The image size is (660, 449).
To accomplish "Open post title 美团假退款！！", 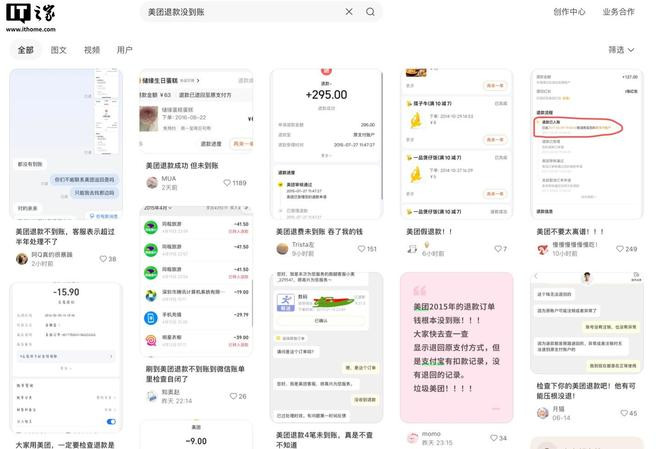I will [x=429, y=231].
